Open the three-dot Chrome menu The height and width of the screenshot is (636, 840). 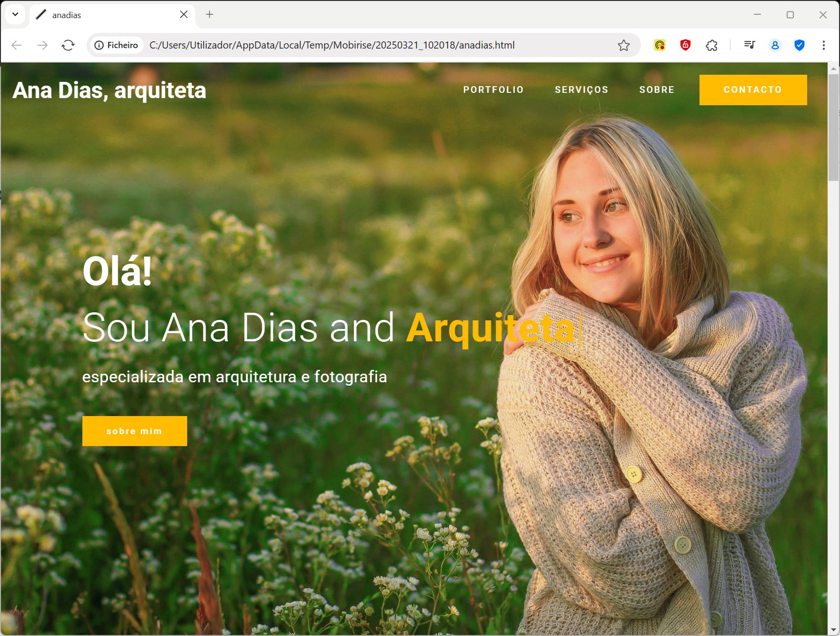click(x=823, y=45)
